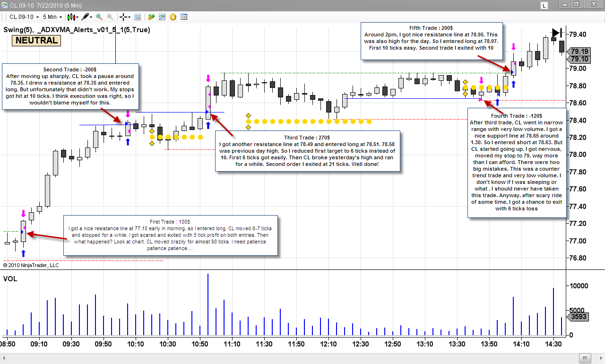Click the 12:50 time axis label
Image resolution: width=605 pixels, height=364 pixels.
392,344
